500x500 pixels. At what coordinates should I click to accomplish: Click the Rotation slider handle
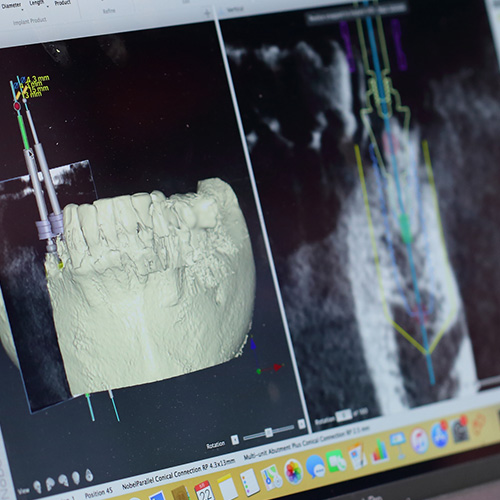pyautogui.click(x=269, y=432)
